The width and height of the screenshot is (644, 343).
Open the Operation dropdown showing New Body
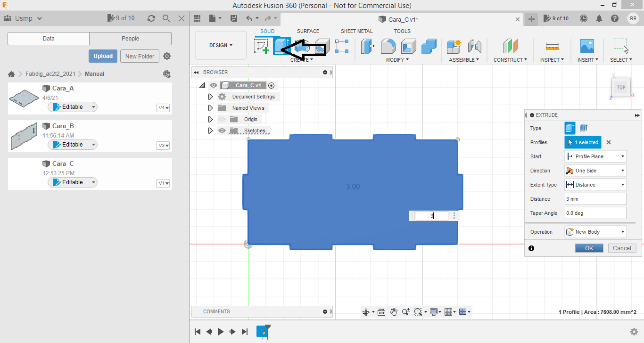click(595, 232)
